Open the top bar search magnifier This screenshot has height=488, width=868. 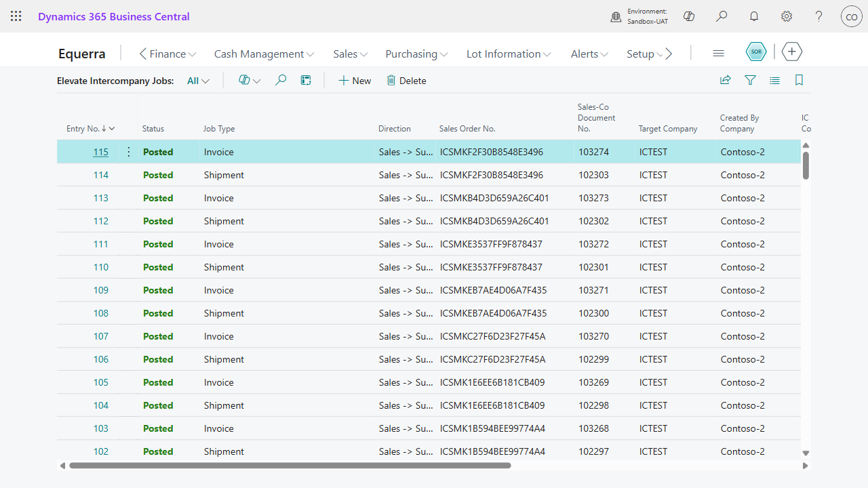point(722,16)
